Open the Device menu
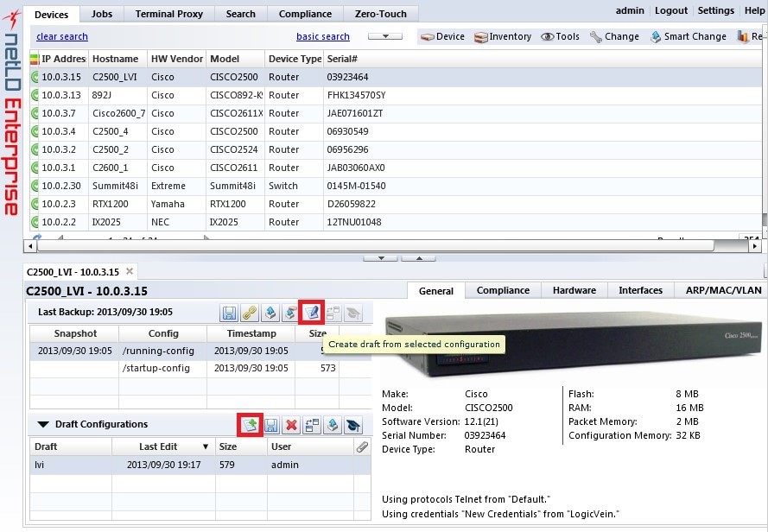The height and width of the screenshot is (532, 768). [443, 37]
